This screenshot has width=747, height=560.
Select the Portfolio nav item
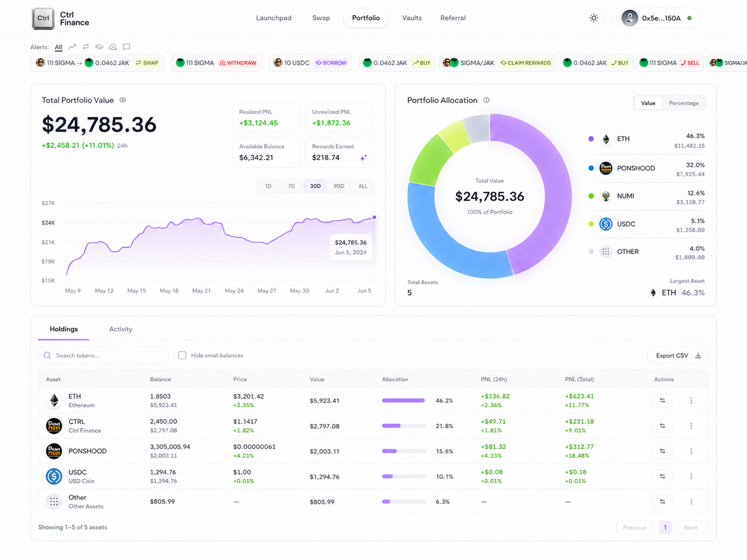tap(366, 18)
